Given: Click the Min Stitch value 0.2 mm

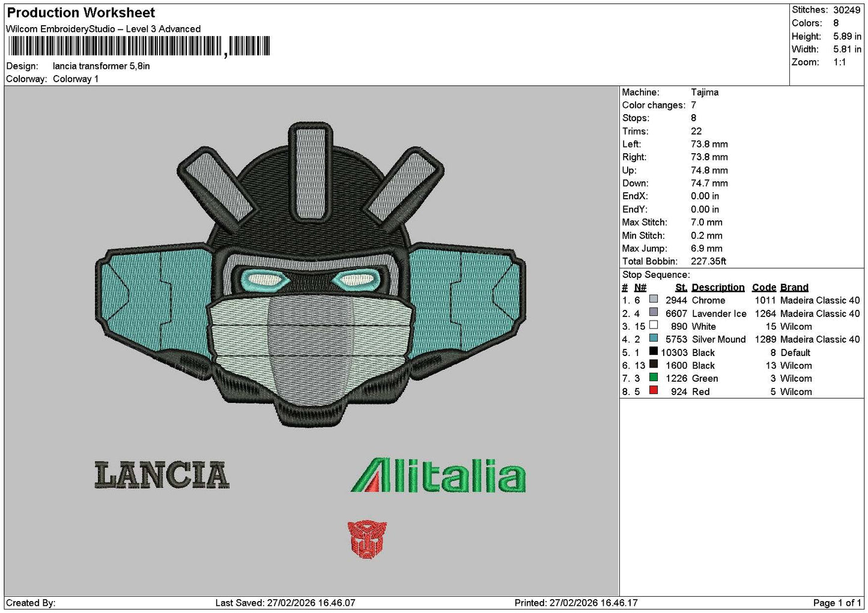Looking at the screenshot, I should coord(706,236).
